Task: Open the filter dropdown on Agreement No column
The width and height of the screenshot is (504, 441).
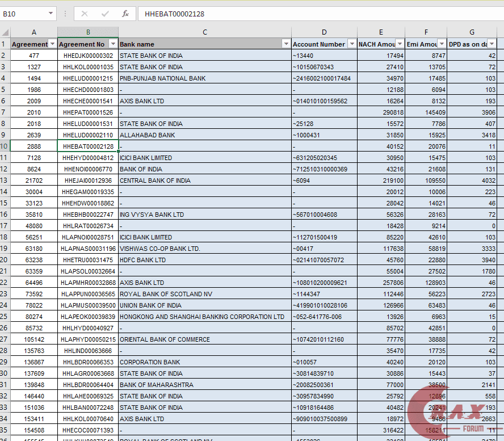Action: [114, 44]
